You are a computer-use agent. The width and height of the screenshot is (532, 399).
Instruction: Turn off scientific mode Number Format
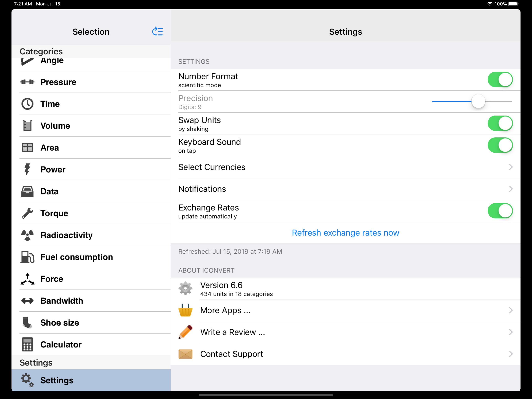(x=500, y=80)
